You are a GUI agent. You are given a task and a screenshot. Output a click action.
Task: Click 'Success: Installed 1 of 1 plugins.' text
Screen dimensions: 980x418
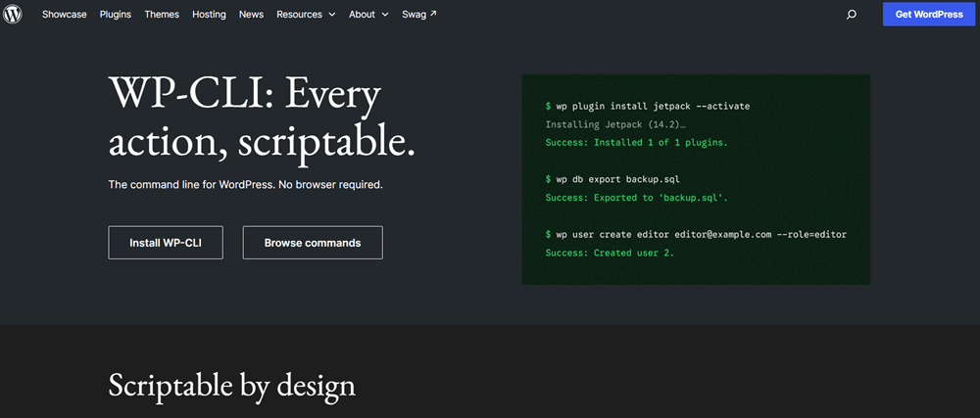pos(636,143)
